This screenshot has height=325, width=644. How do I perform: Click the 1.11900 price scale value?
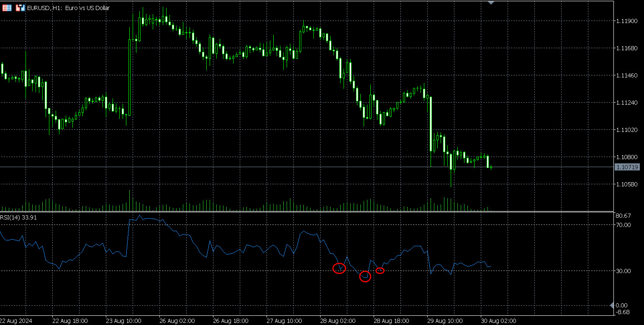click(626, 21)
